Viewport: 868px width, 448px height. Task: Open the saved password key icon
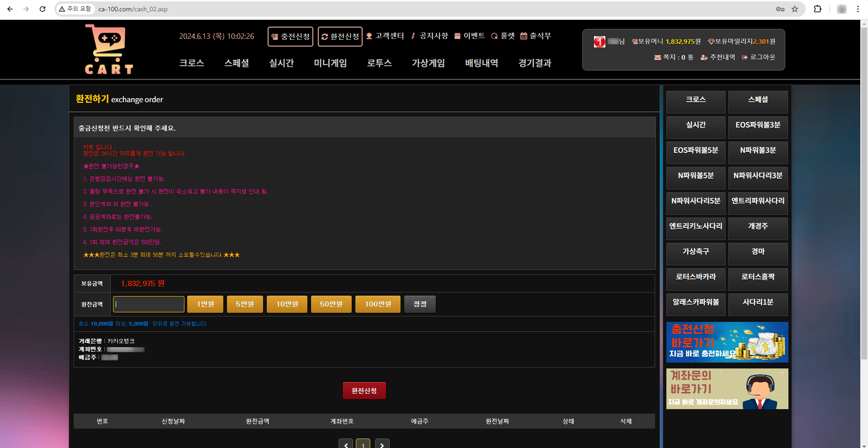tap(780, 9)
